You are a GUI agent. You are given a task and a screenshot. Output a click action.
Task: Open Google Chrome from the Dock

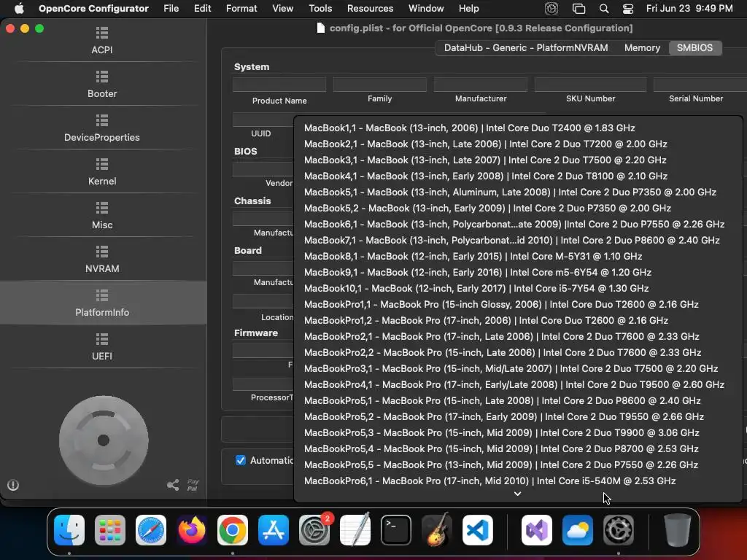233,530
